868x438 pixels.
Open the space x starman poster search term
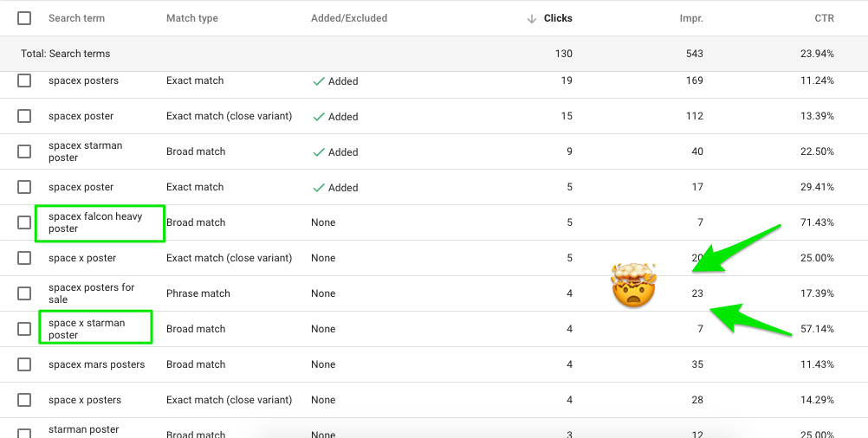pos(87,329)
